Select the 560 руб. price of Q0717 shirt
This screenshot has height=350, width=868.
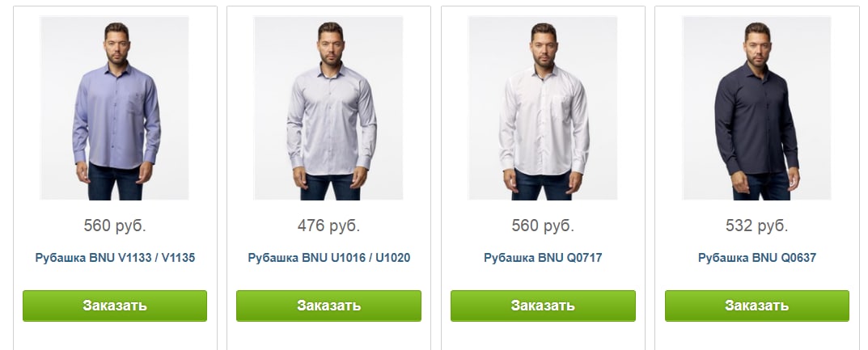point(543,226)
